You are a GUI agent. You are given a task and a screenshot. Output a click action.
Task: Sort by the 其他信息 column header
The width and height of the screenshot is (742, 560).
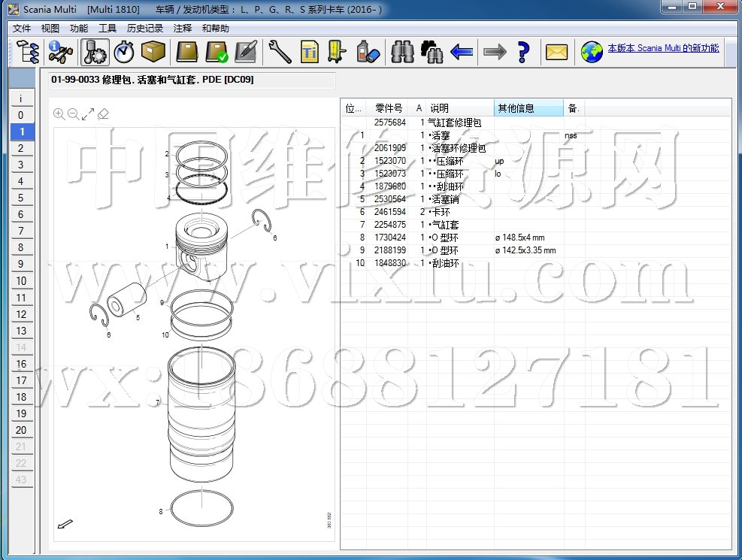tap(528, 108)
